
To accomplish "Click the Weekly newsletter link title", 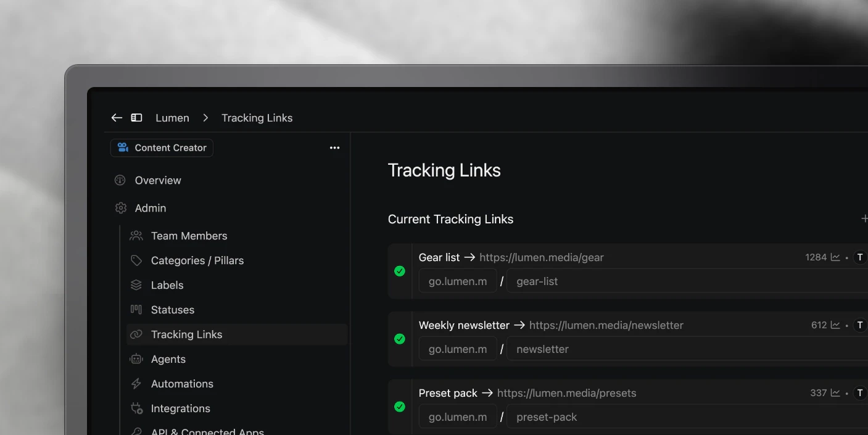I will [x=464, y=325].
